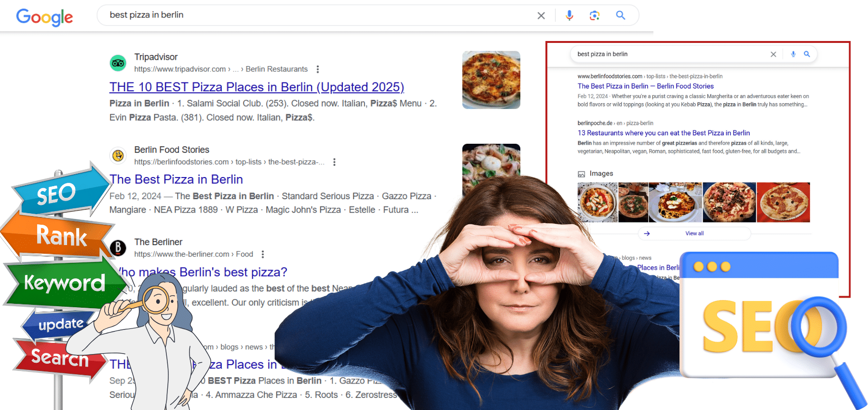Clear the main search box text
This screenshot has height=410, width=868.
click(x=541, y=15)
